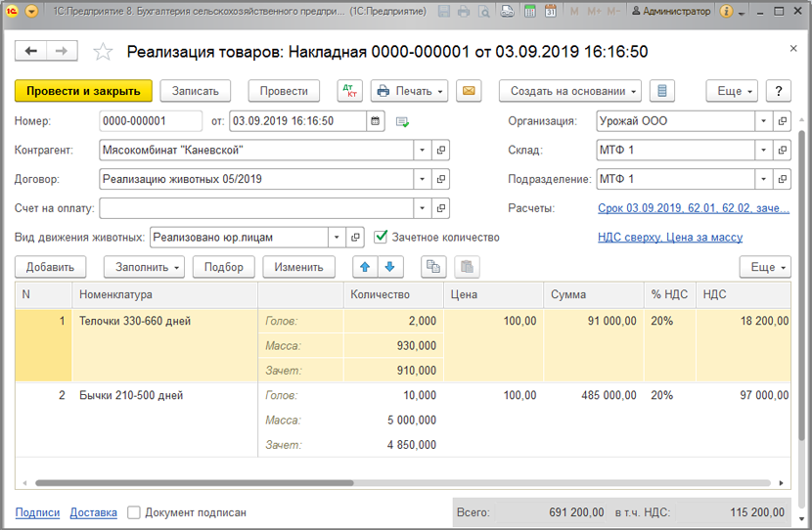Viewport: 812px width, 530px height.
Task: Paste table rows icon
Action: (467, 267)
